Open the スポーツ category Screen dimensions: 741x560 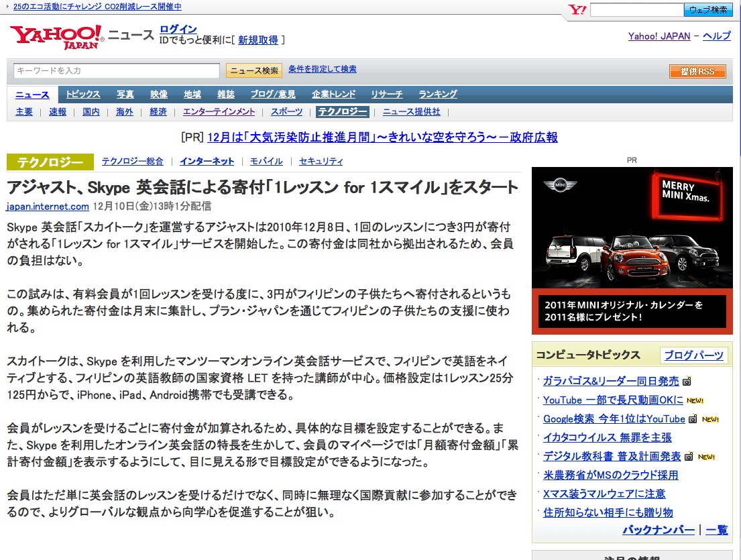click(x=286, y=112)
